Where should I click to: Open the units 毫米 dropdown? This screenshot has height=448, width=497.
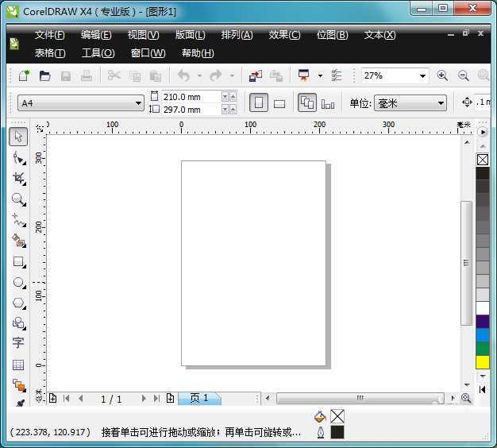(441, 103)
